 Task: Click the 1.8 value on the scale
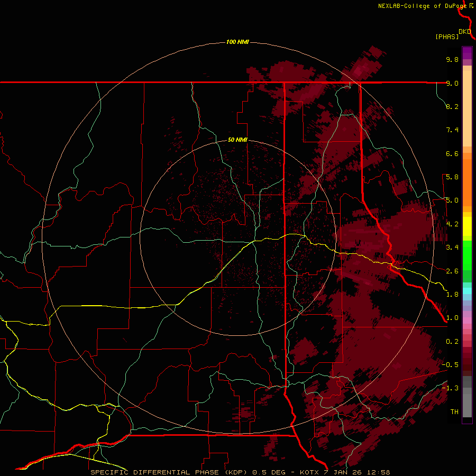click(452, 295)
